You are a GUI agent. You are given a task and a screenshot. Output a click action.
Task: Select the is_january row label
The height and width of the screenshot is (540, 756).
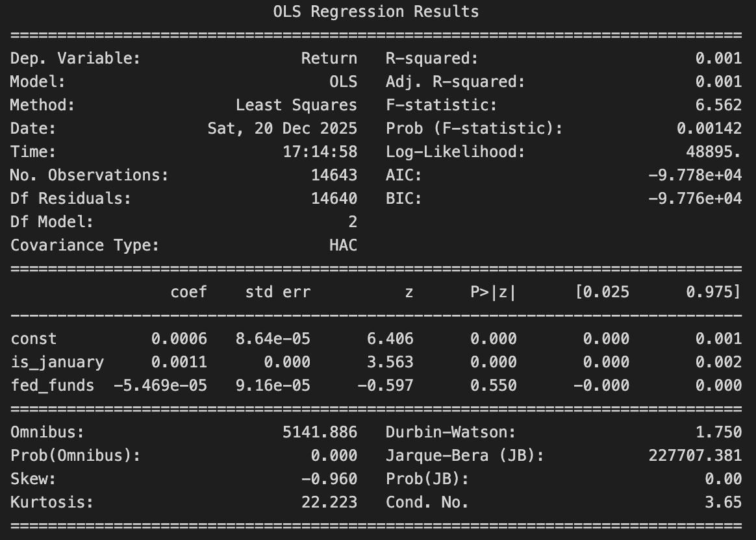(x=57, y=362)
